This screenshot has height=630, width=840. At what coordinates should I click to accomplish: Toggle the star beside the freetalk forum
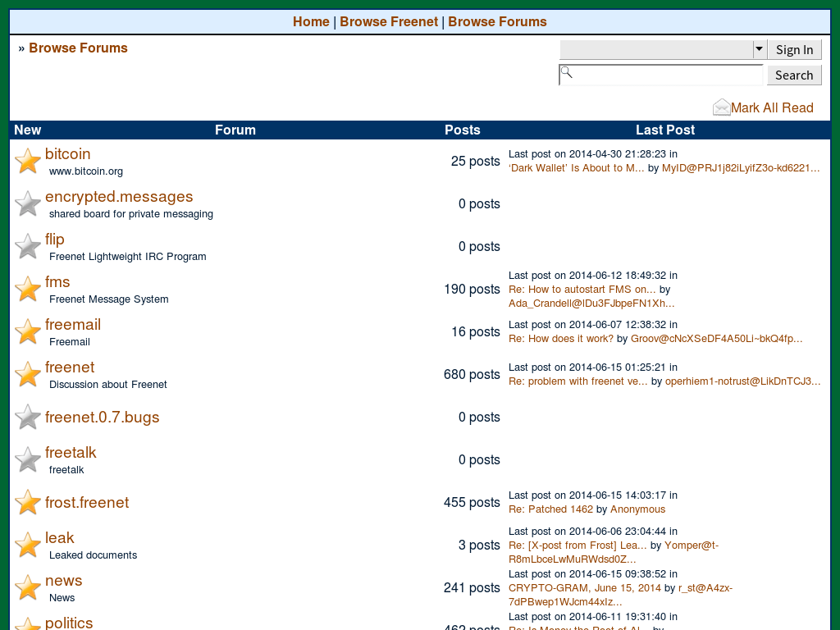27,459
